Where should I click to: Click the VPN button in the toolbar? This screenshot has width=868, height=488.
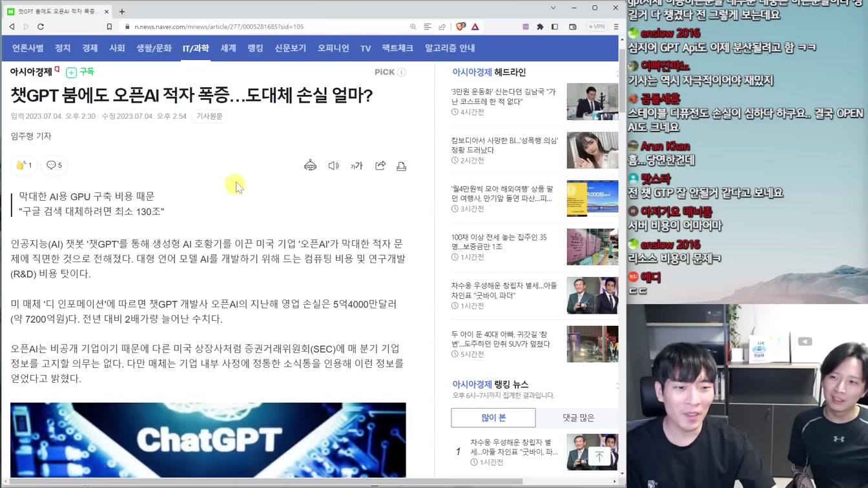point(597,26)
